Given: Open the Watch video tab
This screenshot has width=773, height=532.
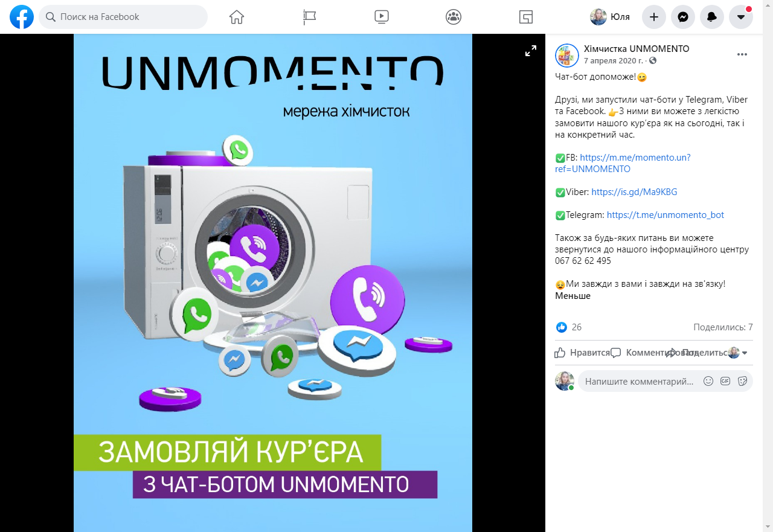Looking at the screenshot, I should (x=382, y=17).
